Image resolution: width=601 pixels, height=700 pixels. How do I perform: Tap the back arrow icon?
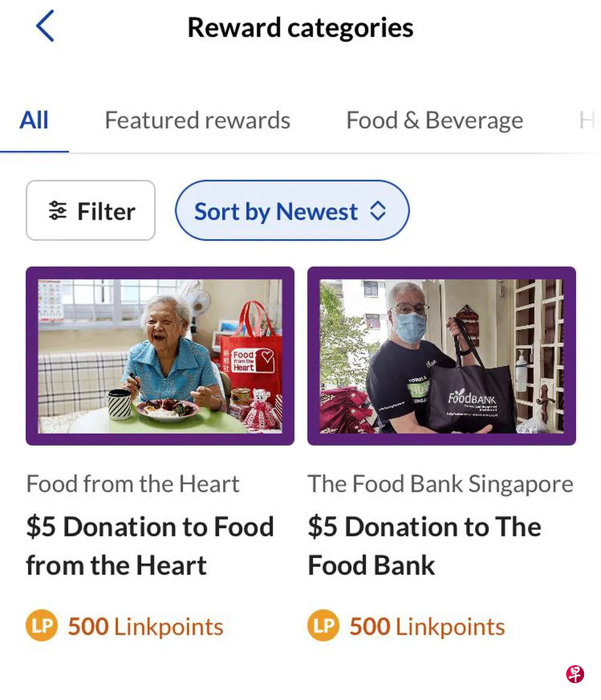click(x=45, y=26)
